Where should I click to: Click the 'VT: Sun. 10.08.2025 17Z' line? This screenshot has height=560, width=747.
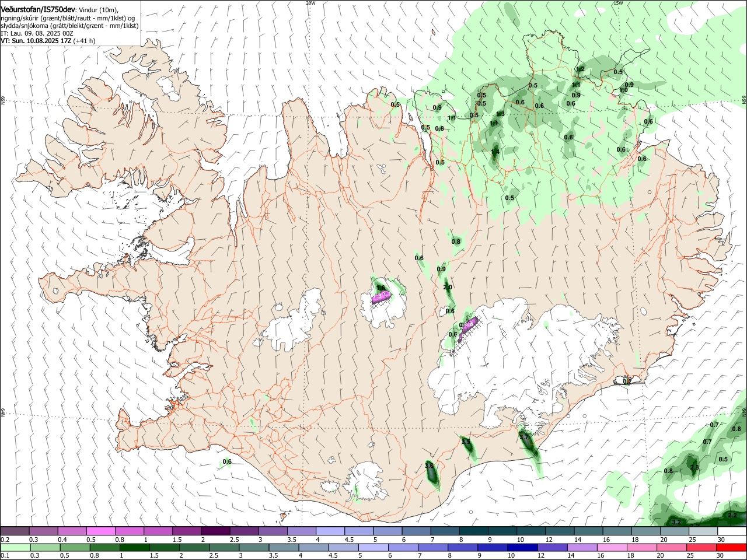click(x=48, y=41)
